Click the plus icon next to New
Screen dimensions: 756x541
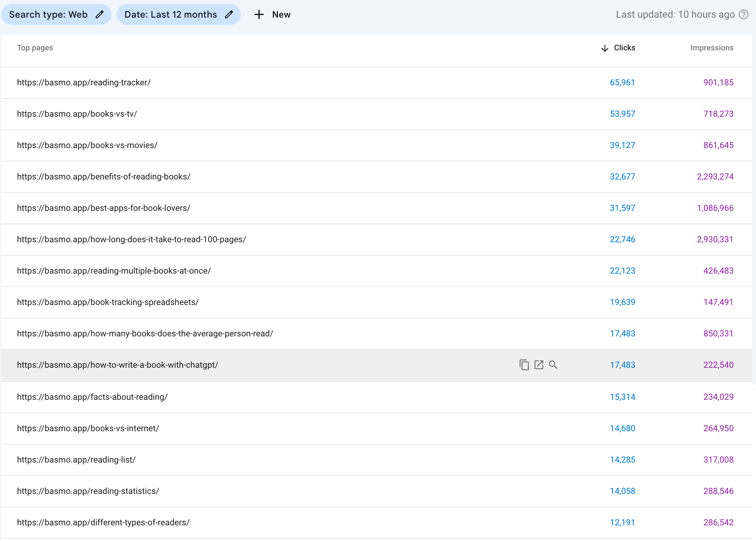point(259,15)
